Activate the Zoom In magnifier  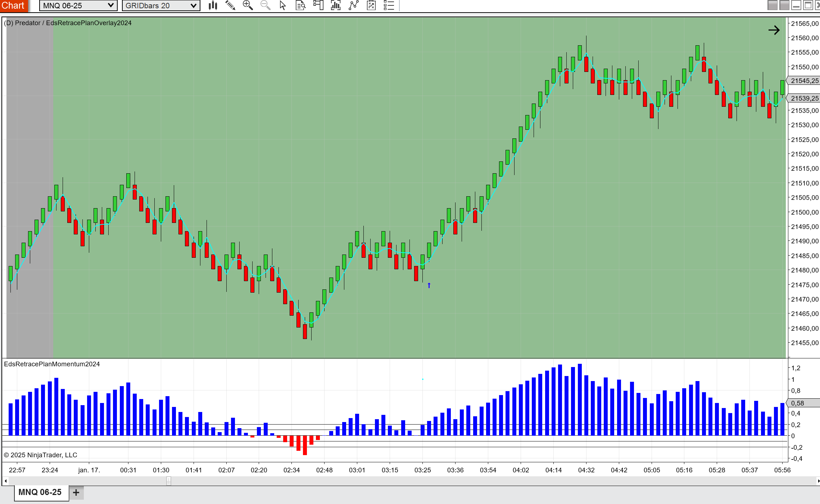248,5
